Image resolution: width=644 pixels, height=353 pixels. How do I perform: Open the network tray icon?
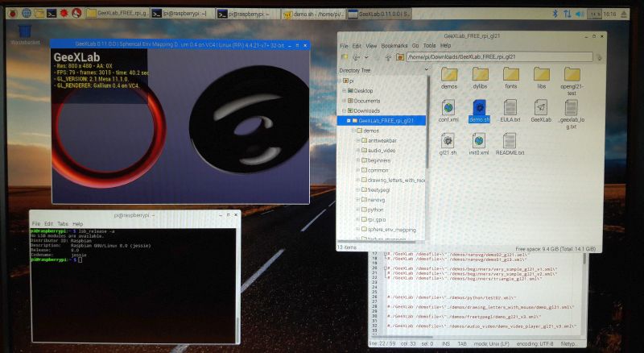(568, 14)
